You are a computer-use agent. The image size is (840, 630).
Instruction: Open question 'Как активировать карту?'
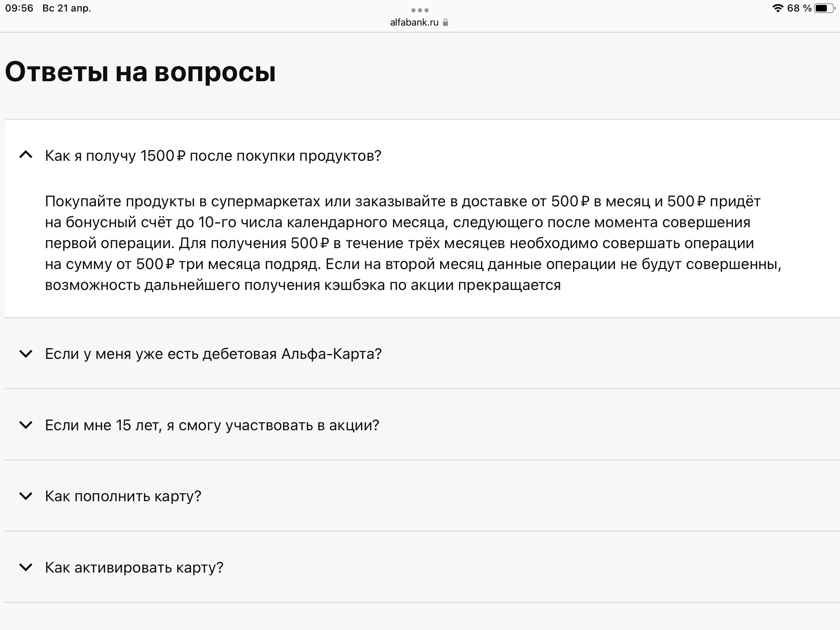coord(134,568)
